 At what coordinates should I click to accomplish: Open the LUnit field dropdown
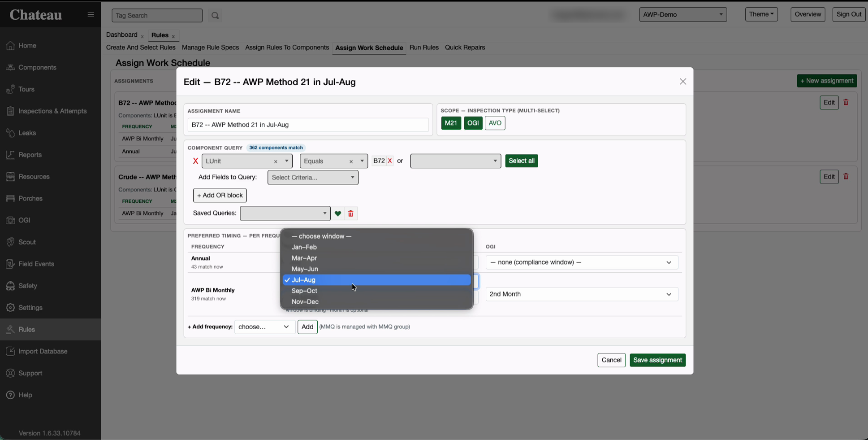(x=247, y=161)
